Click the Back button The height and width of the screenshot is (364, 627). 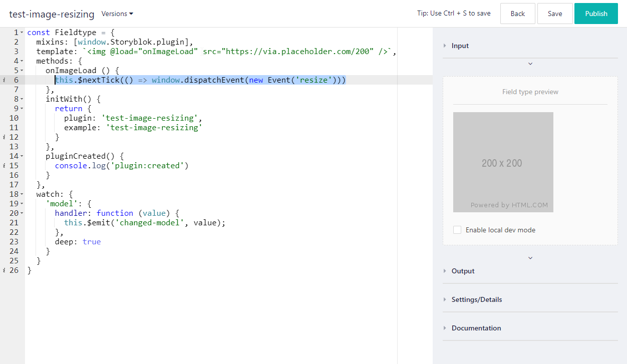click(x=517, y=14)
